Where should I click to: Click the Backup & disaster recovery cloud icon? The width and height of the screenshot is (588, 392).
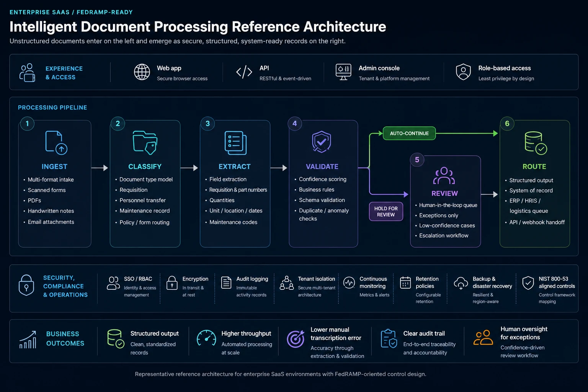pyautogui.click(x=461, y=283)
